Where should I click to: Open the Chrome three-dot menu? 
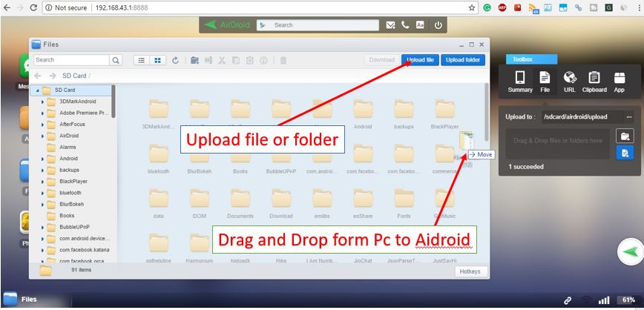pyautogui.click(x=638, y=7)
